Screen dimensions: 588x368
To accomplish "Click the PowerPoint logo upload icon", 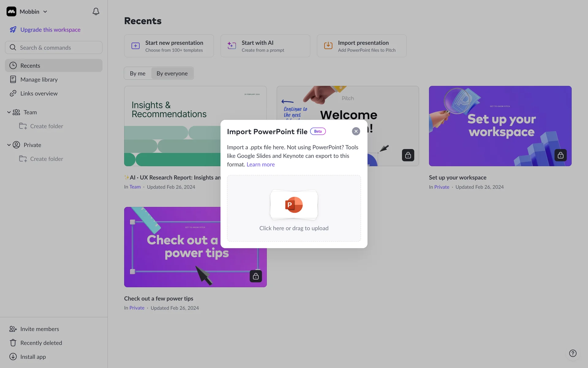I will (294, 205).
